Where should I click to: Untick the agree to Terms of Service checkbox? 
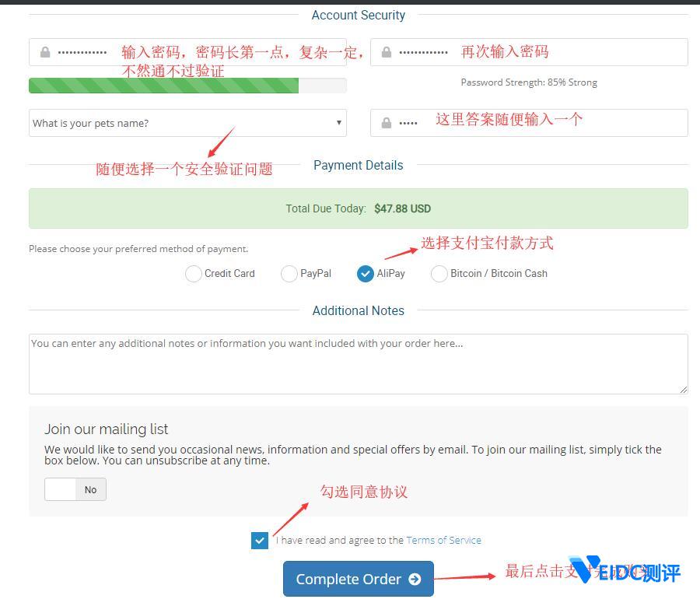pos(260,541)
